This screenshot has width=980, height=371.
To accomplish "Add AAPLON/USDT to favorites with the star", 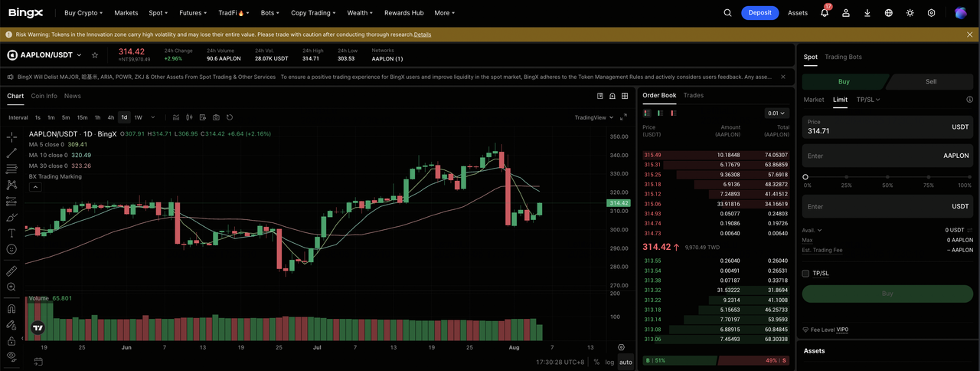I will click(x=95, y=55).
